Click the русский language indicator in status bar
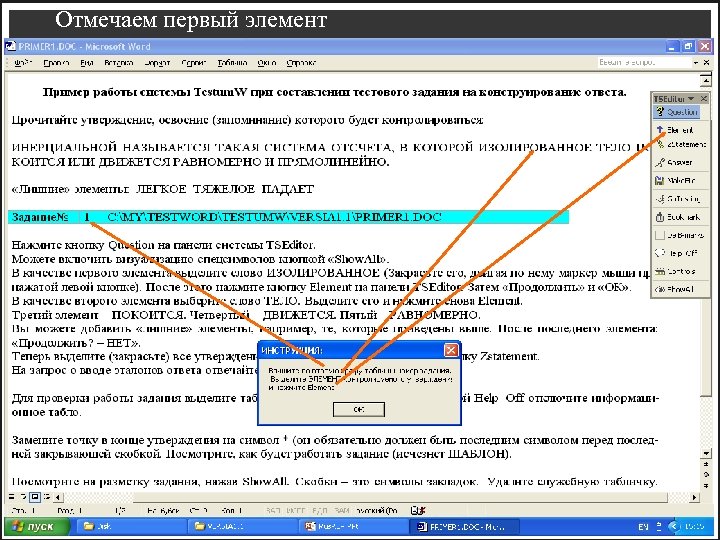Viewport: 720px width, 540px height. (x=376, y=511)
